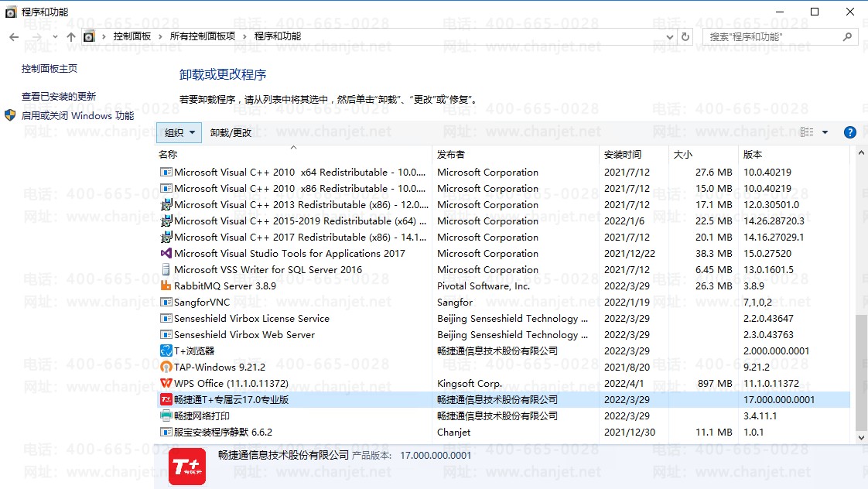
Task: Open the recent locations dropdown arrow
Action: click(55, 37)
